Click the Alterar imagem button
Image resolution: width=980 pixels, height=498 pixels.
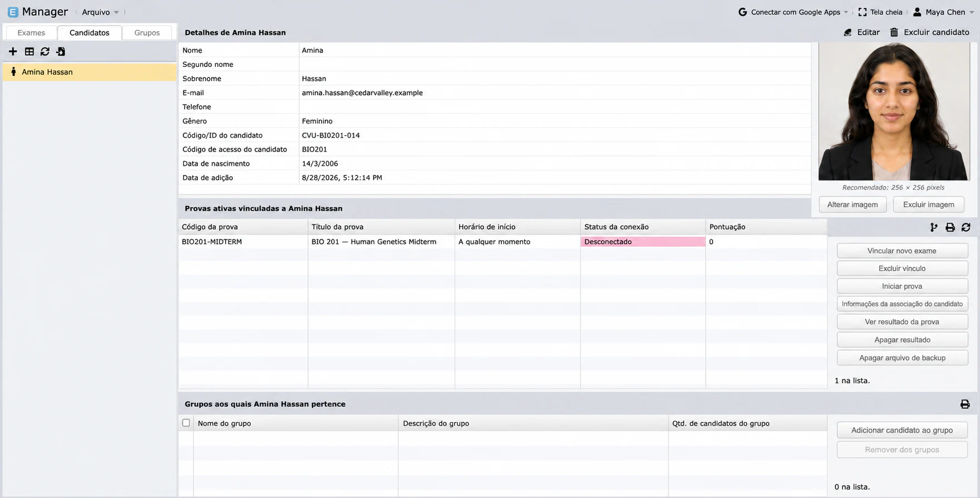(852, 204)
